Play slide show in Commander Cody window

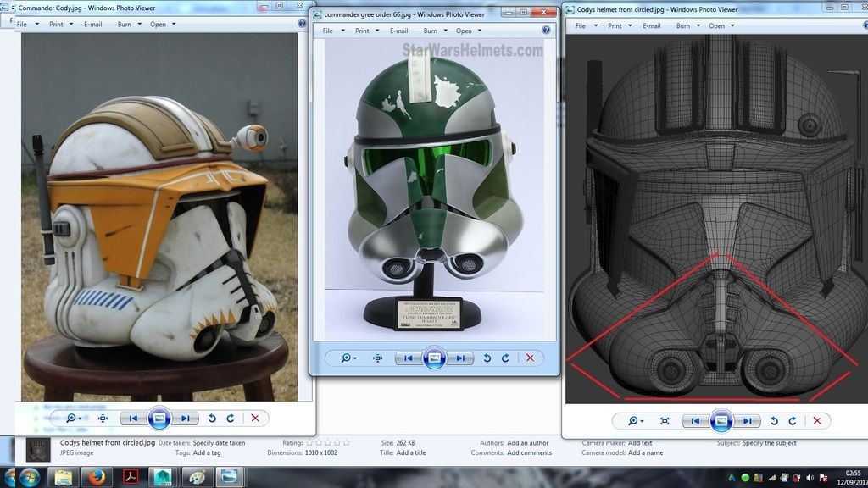(159, 419)
